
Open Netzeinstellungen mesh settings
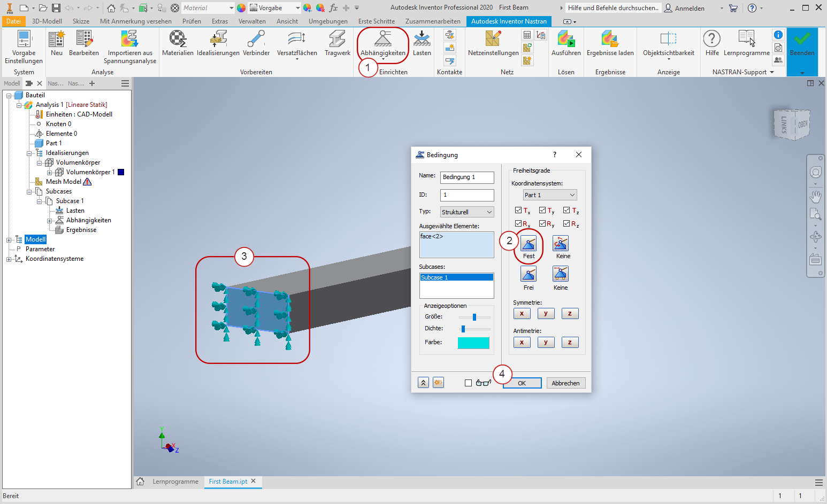click(x=493, y=43)
